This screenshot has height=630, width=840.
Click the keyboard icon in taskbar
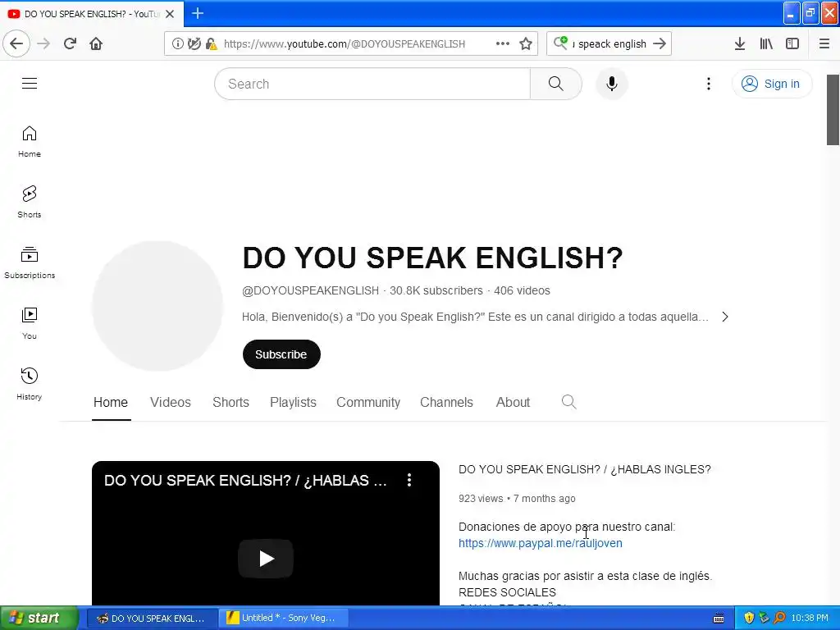pos(719,619)
